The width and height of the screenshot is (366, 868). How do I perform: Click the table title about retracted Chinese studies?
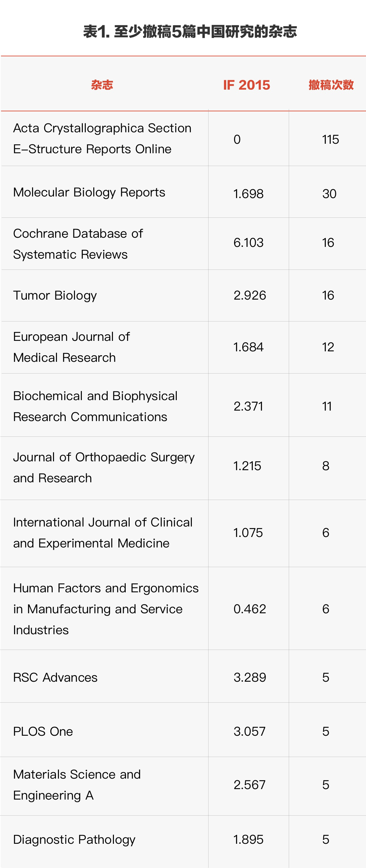[190, 32]
